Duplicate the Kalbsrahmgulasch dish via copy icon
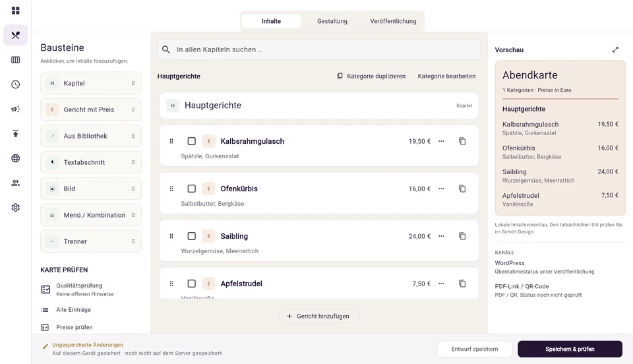The width and height of the screenshot is (633, 364). pos(462,141)
